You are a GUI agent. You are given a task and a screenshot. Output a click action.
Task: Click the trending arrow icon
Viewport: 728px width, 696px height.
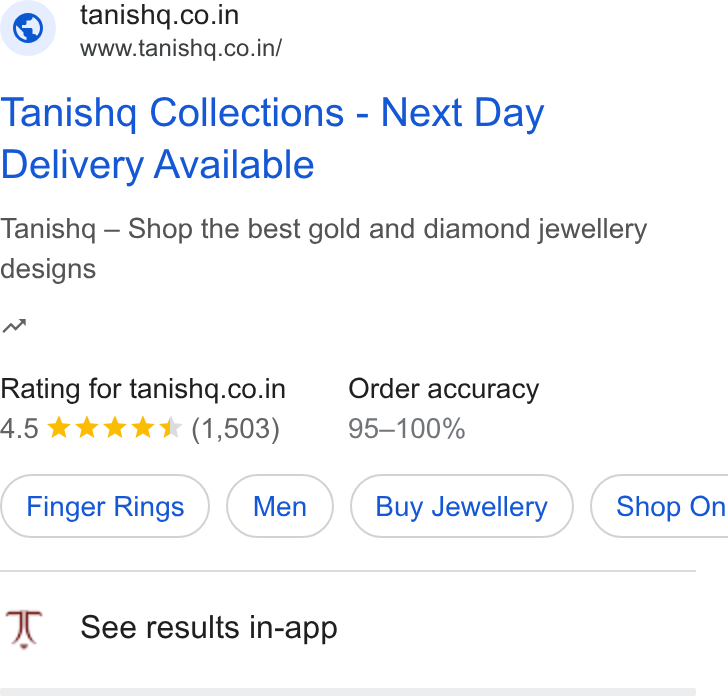tap(14, 326)
